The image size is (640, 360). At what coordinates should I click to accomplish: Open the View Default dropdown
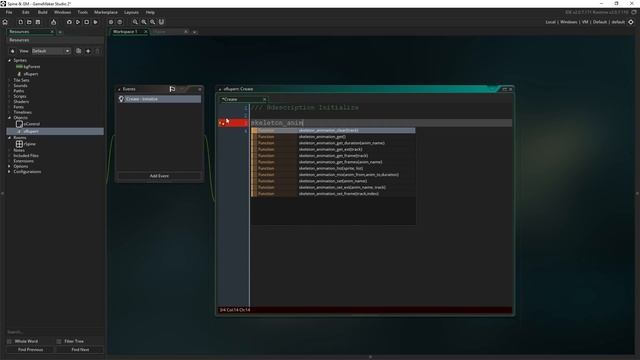click(51, 51)
